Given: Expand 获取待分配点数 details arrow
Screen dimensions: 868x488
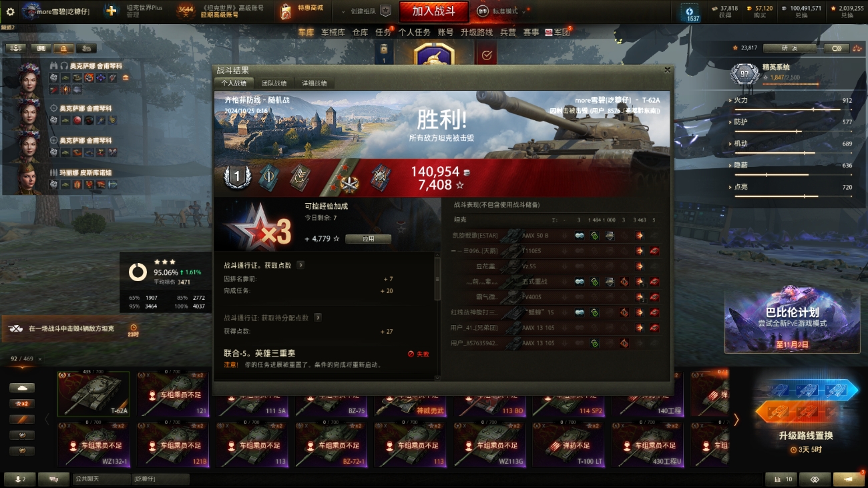Looking at the screenshot, I should (318, 318).
